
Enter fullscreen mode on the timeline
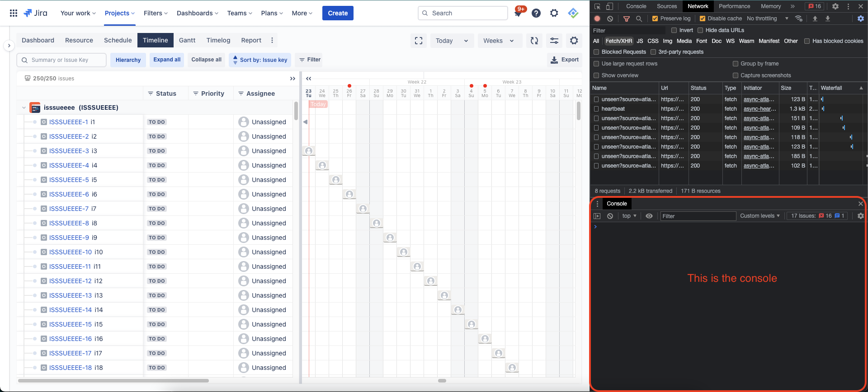point(419,41)
